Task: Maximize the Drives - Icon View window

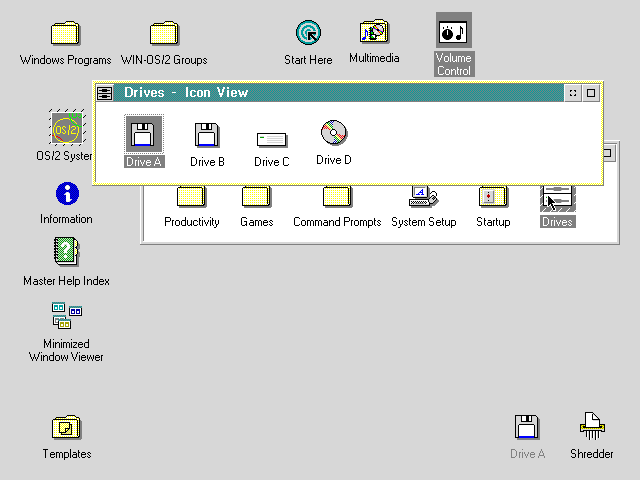Action: (591, 93)
